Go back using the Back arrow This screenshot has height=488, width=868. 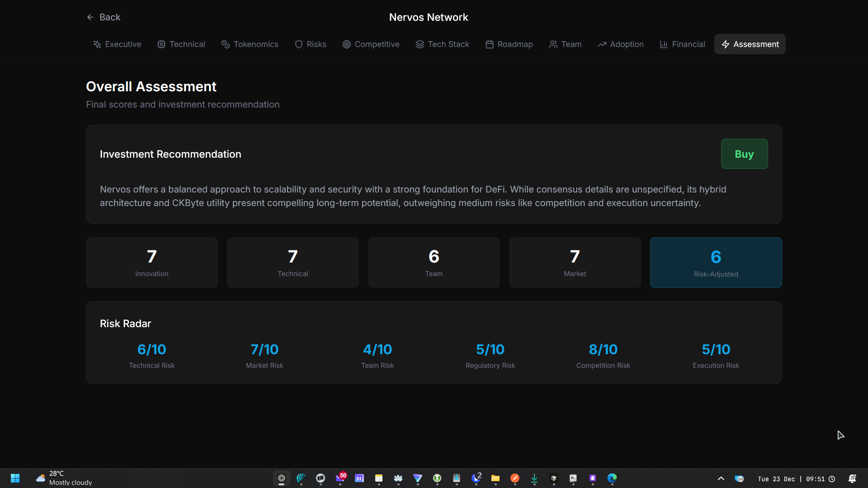click(103, 17)
